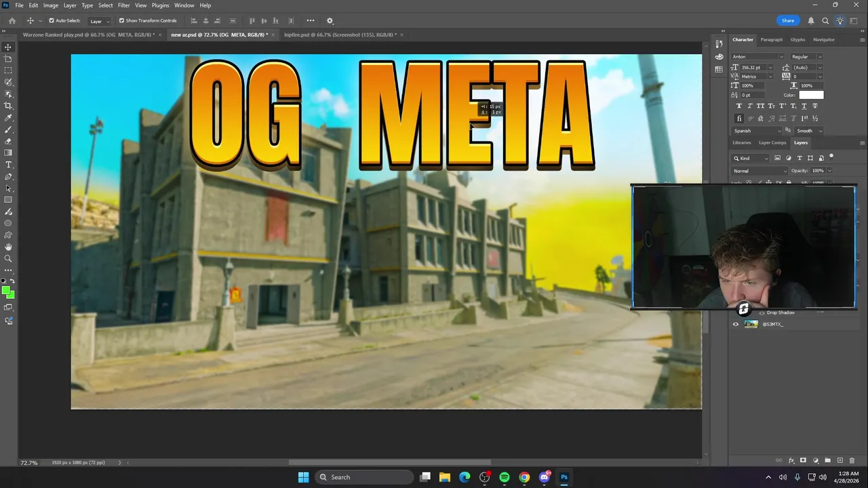
Task: Click the Share button
Action: click(x=787, y=20)
